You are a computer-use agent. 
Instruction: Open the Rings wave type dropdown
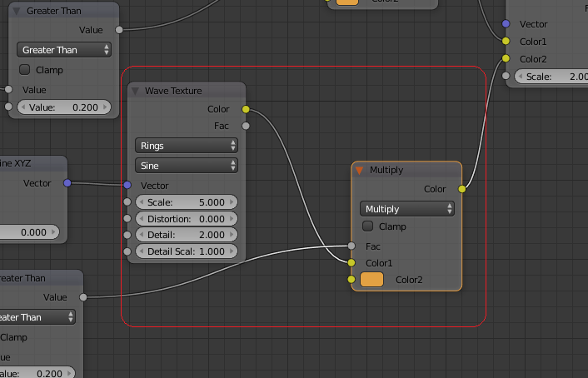[x=187, y=146]
